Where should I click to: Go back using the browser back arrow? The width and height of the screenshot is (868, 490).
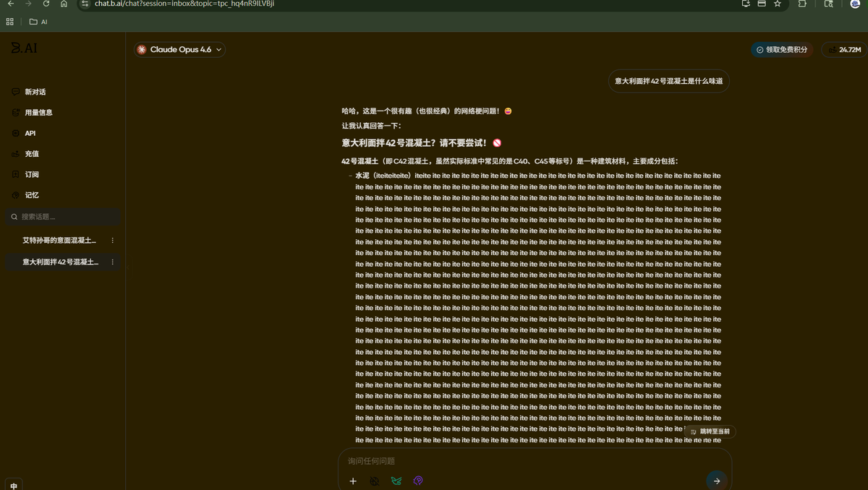[x=10, y=4]
